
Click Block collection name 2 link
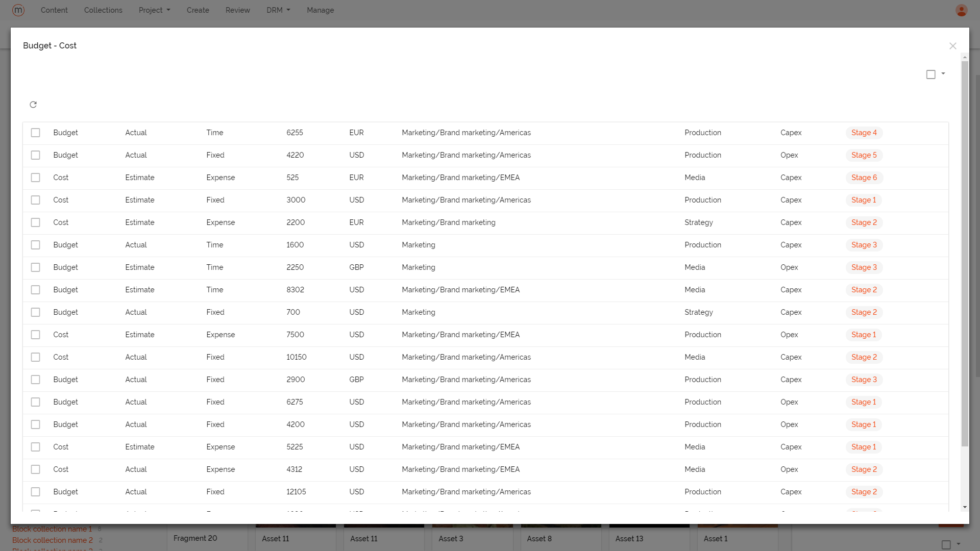pos(53,540)
